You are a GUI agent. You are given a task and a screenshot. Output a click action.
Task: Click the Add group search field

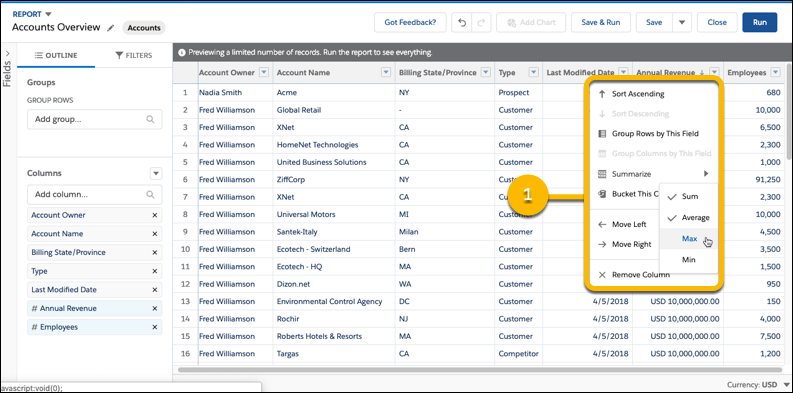pos(95,119)
